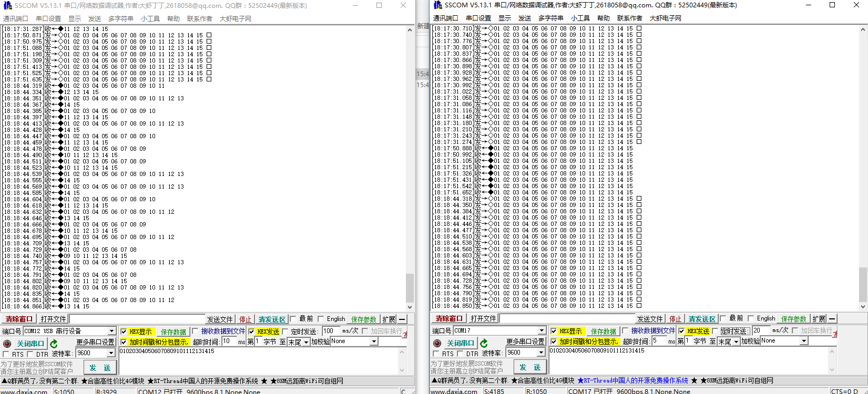Viewport: 868px width, 394px height.
Task: Click the file path field in COM12 window
Action: coord(137,319)
